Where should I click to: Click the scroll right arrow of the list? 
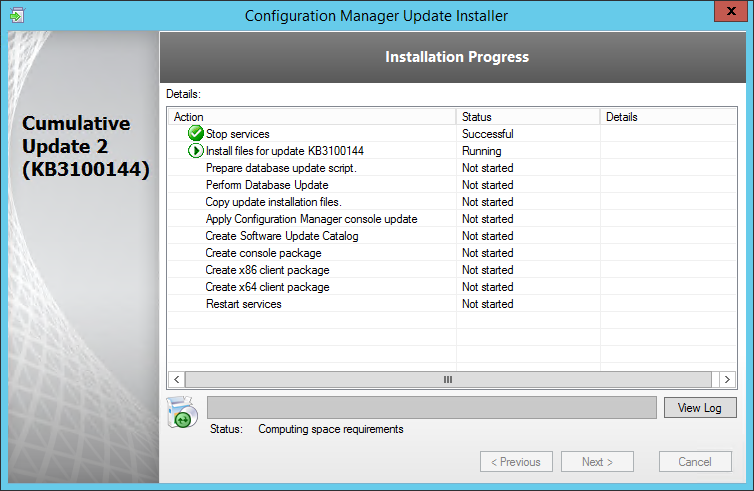coord(727,379)
